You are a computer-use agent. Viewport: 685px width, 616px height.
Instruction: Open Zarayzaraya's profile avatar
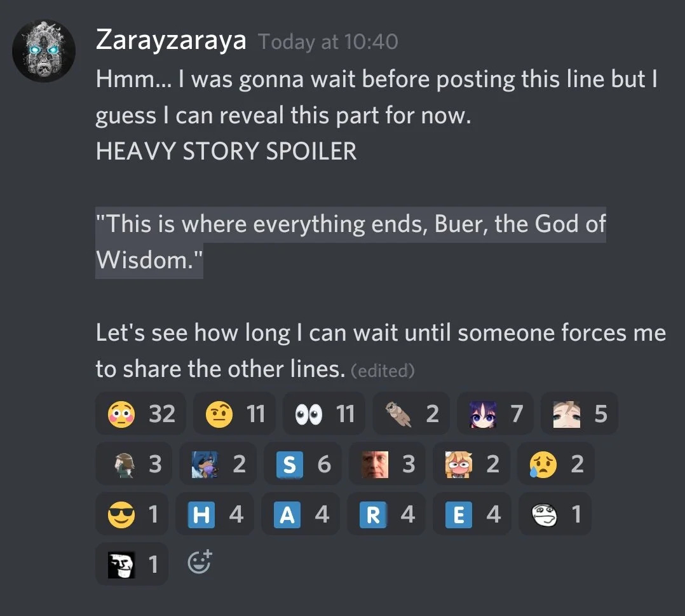44,51
